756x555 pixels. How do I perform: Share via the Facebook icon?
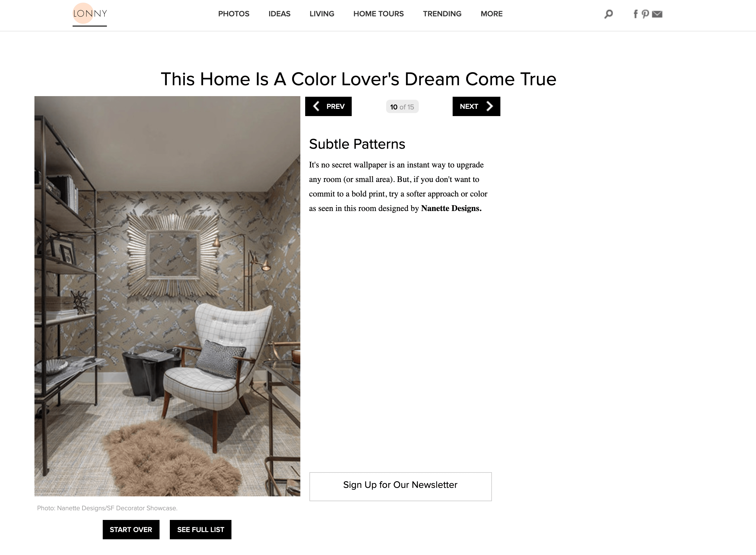635,14
